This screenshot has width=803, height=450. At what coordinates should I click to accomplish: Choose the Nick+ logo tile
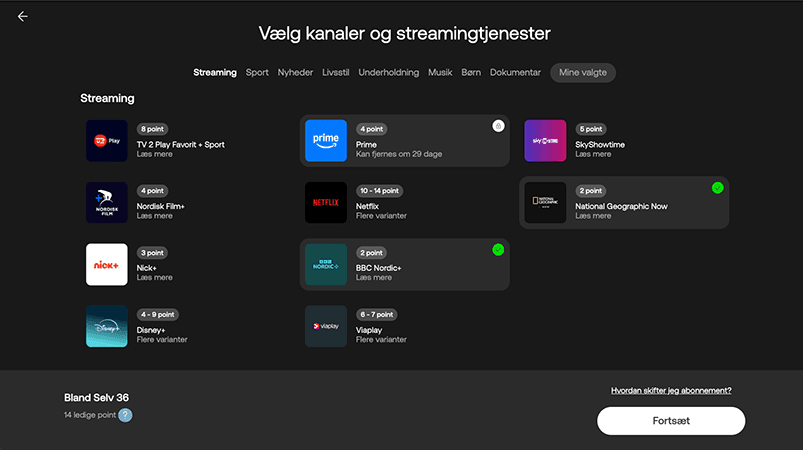[107, 264]
